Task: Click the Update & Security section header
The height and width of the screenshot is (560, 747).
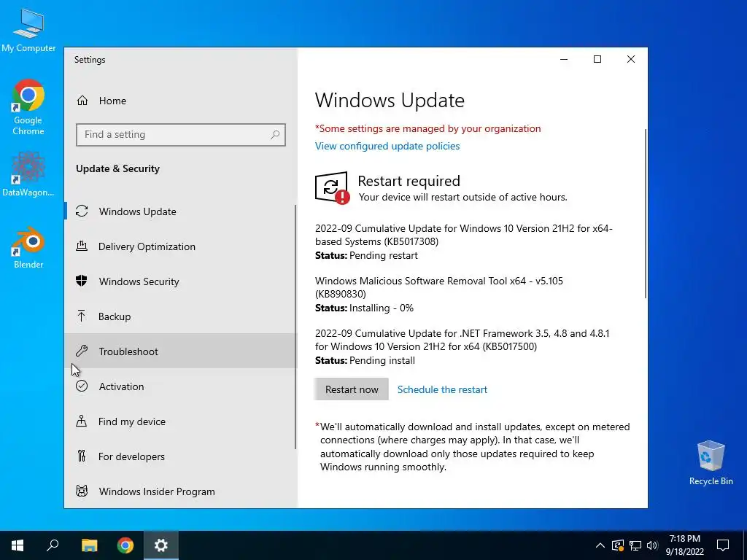Action: coord(117,168)
